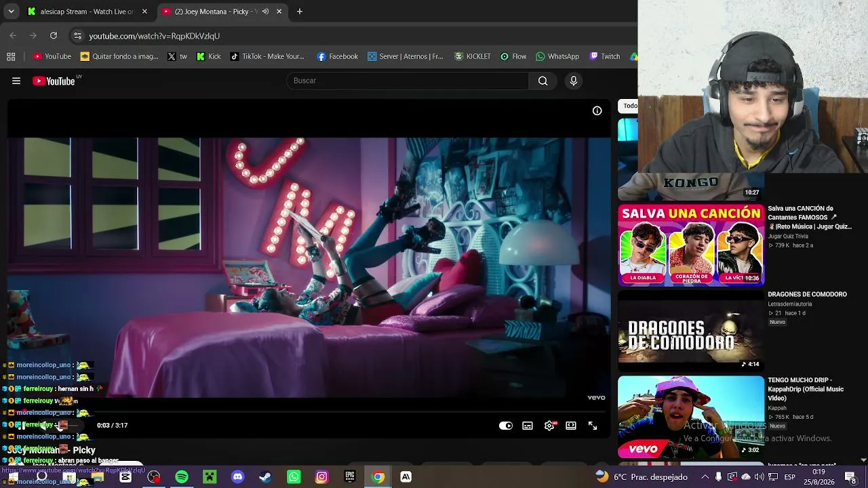The image size is (868, 488).
Task: Switch to Google Chrome in the taskbar
Action: [x=378, y=477]
